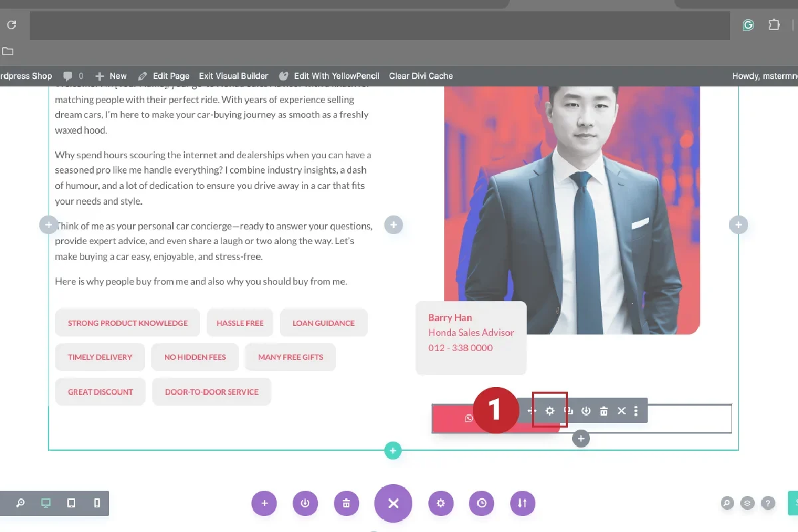The width and height of the screenshot is (798, 532).
Task: Open Divi page settings via the gear icon
Action: 441,503
